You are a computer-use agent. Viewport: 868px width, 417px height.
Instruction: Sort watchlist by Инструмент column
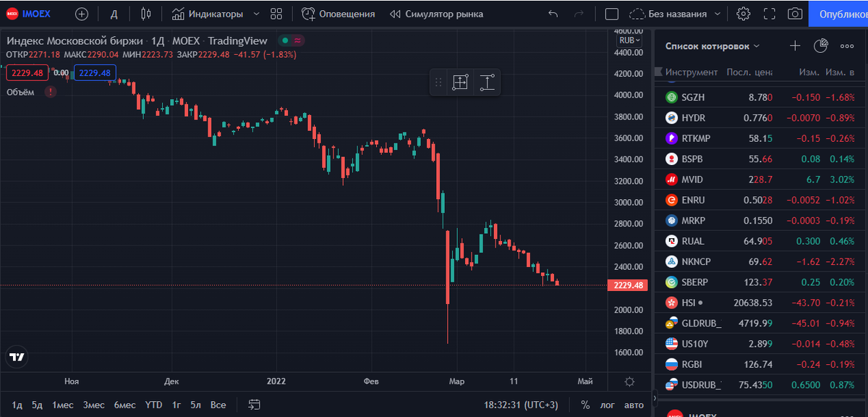692,72
